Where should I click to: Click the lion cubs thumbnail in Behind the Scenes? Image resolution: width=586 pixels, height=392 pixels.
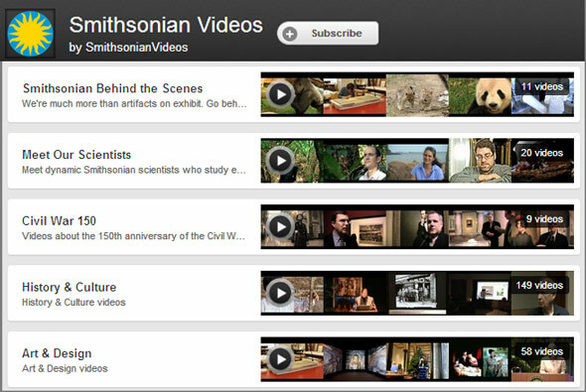coord(417,95)
